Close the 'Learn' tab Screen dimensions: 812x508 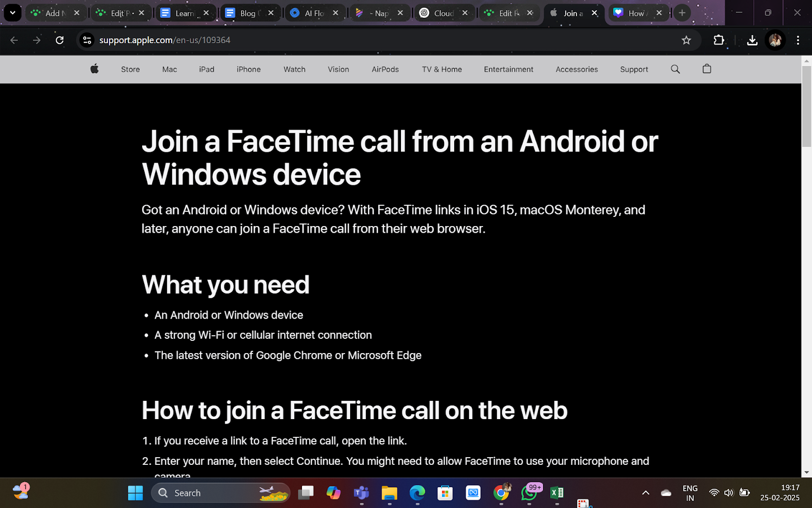(x=206, y=13)
